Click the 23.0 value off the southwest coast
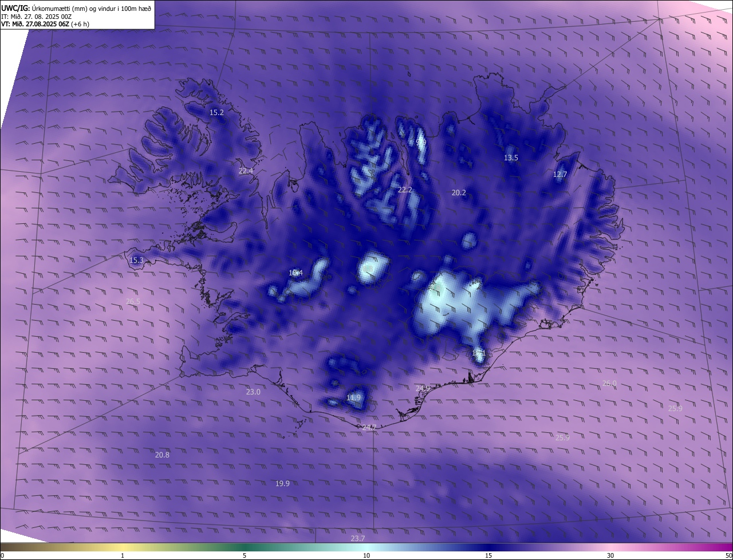The image size is (733, 560). tap(253, 392)
